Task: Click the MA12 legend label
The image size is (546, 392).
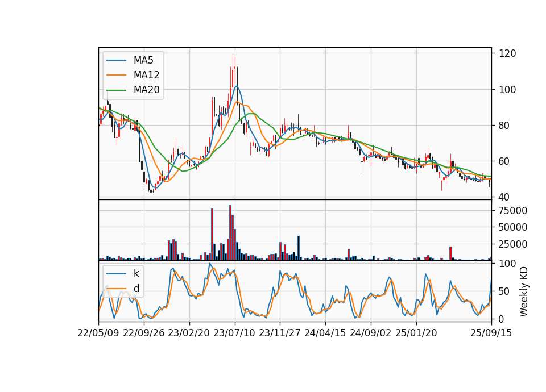Action: (146, 75)
